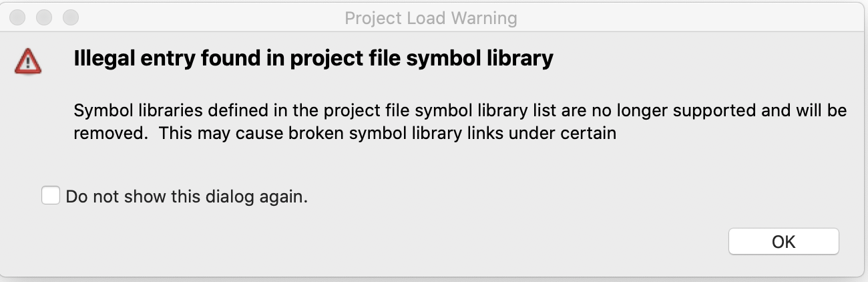Click the red warning triangle icon

tap(28, 62)
